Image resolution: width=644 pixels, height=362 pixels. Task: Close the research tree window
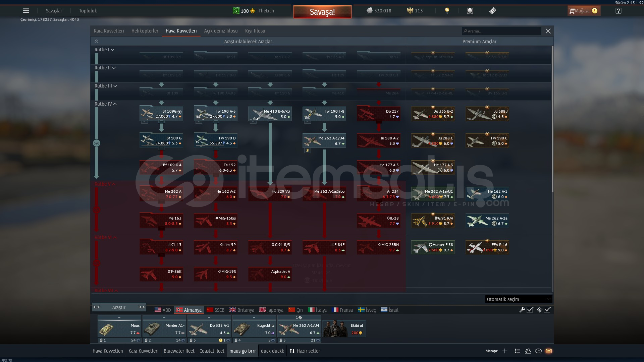tap(548, 31)
